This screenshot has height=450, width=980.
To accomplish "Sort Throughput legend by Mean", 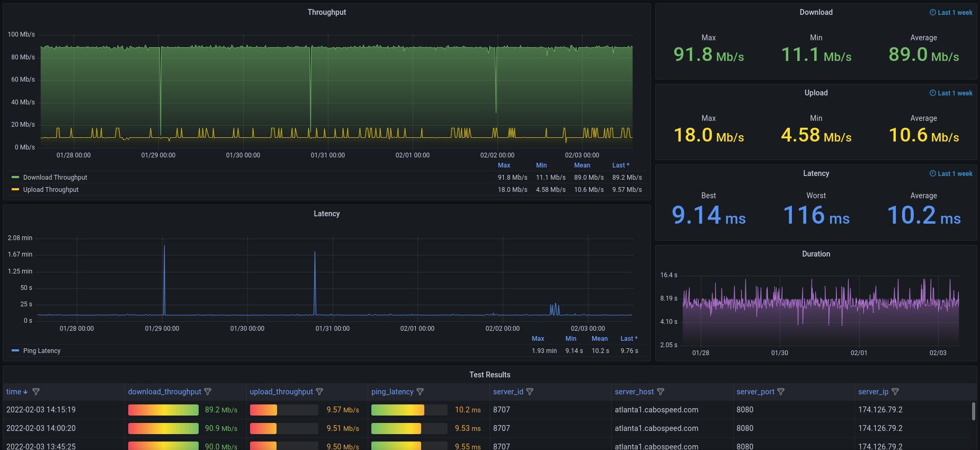I will point(582,165).
